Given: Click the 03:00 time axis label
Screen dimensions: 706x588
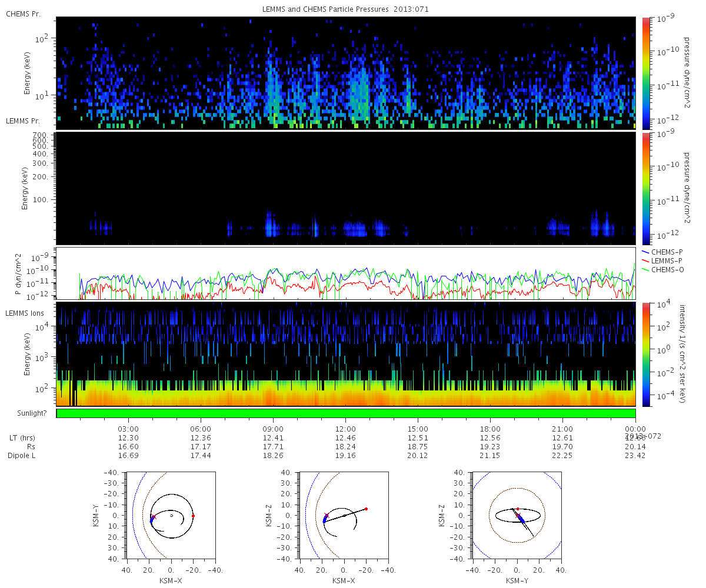Looking at the screenshot, I should coord(128,429).
